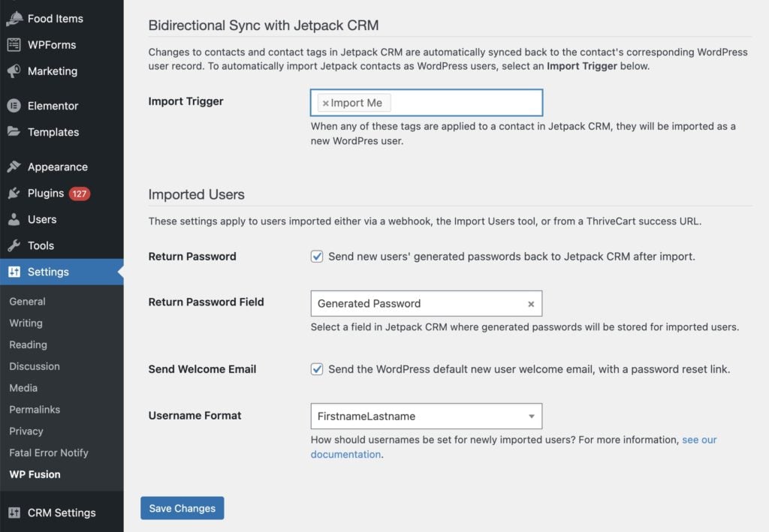Click the Plugins plug icon
Viewport: 769px width, 532px height.
14,193
